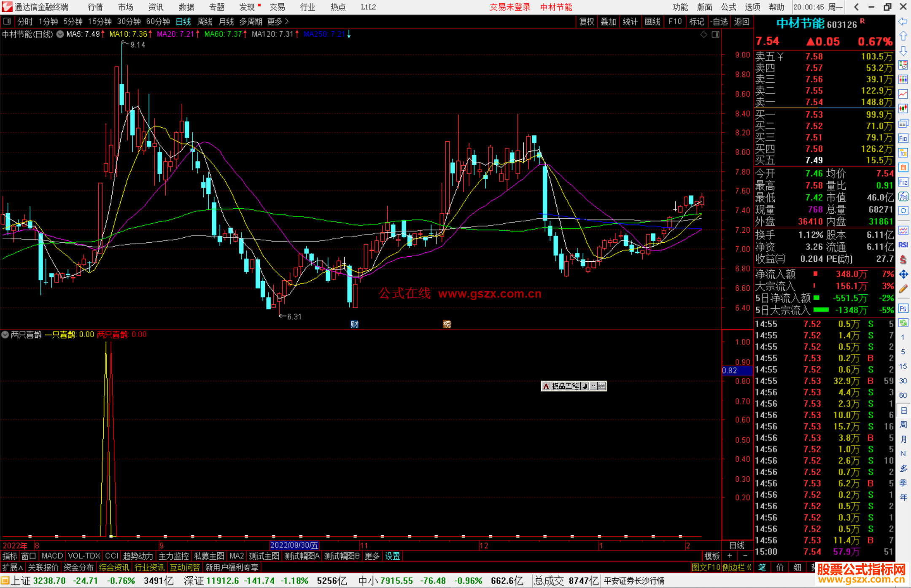The height and width of the screenshot is (588, 911).
Task: Open the MA settings circle next to 中材节能(日线)
Action: pyautogui.click(x=60, y=34)
